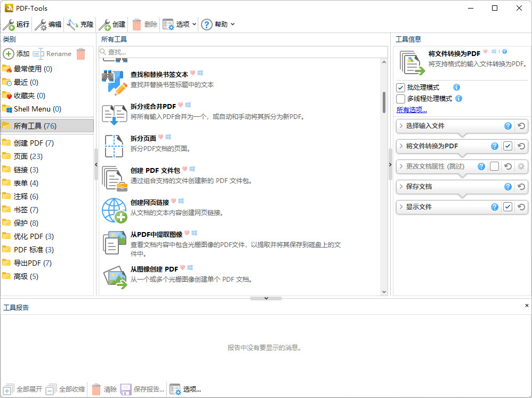Open help for 保存文档 step
The height and width of the screenshot is (398, 532).
tap(508, 187)
